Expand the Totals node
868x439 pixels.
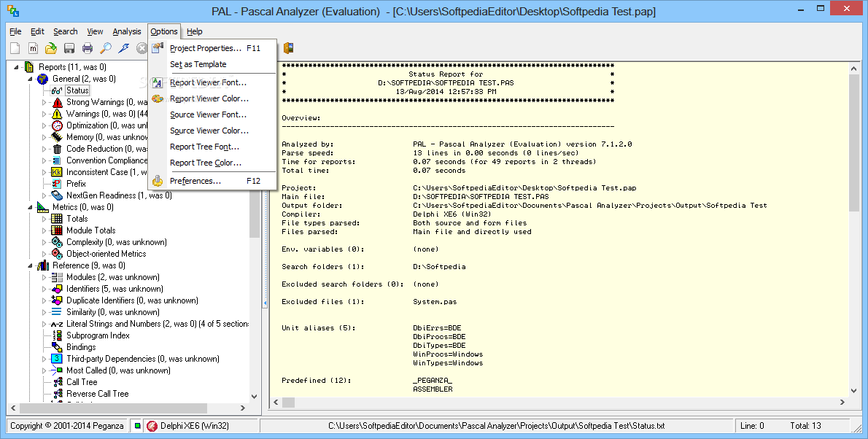[x=44, y=219]
